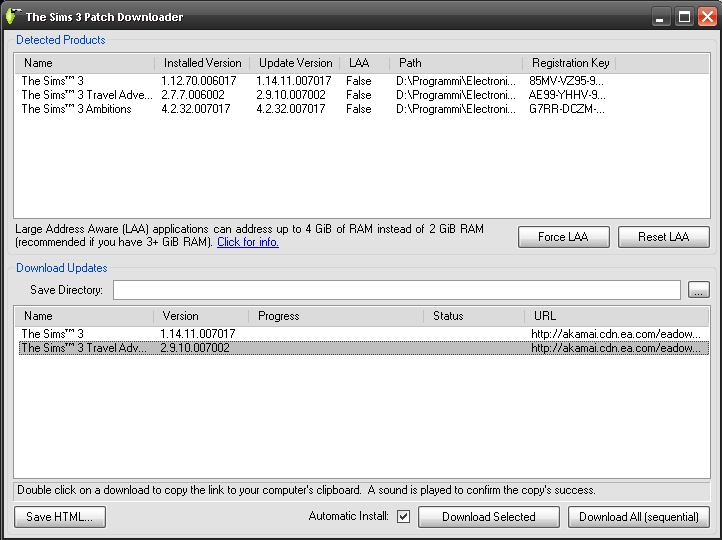
Task: Click the Sims plumbob icon in title bar
Action: (12, 17)
